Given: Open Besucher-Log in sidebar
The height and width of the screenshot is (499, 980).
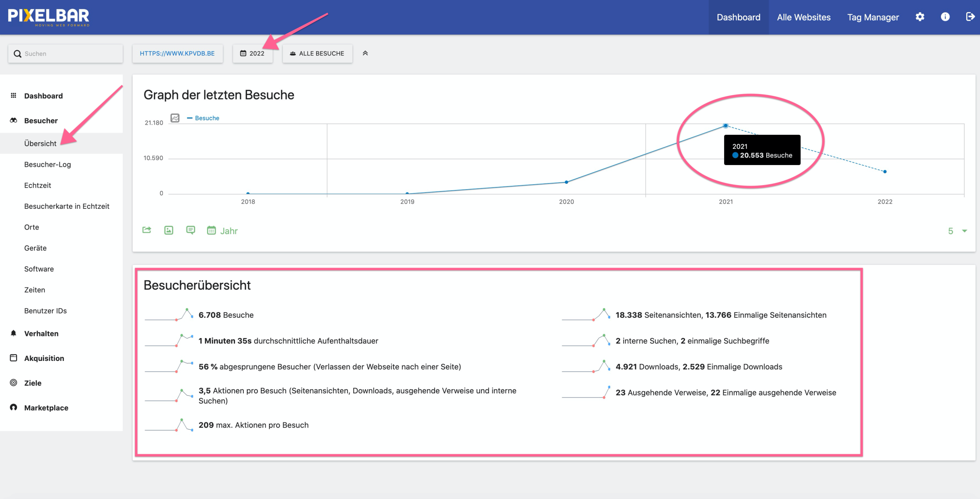Looking at the screenshot, I should point(47,164).
